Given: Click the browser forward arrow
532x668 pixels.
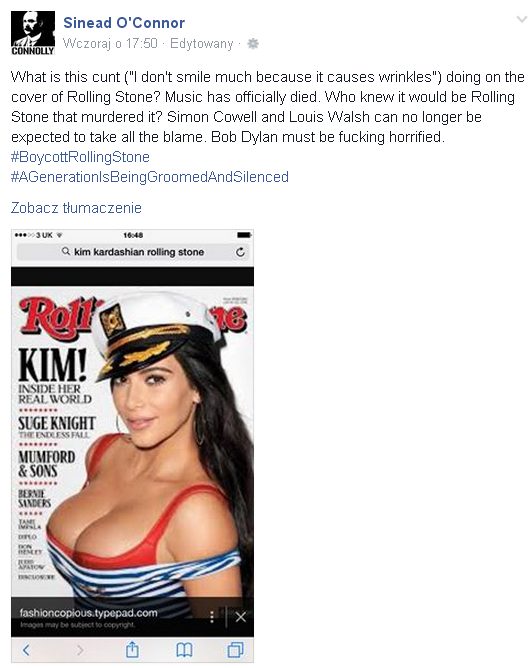Looking at the screenshot, I should (80, 650).
